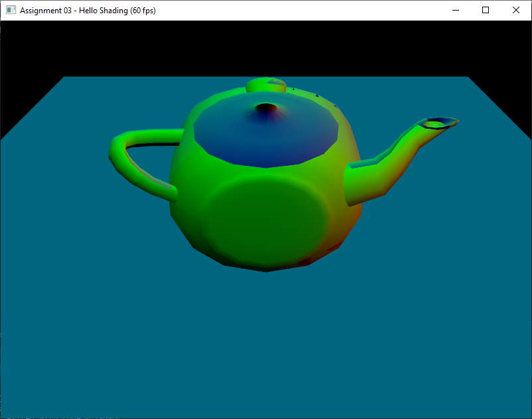Close the Assignment 03 window
532x419 pixels.
515,10
